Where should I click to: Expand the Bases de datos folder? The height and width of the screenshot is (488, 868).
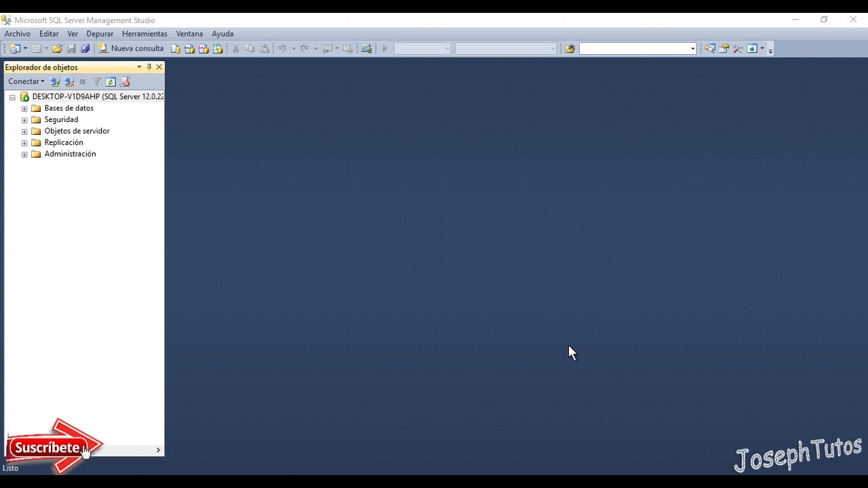[24, 108]
